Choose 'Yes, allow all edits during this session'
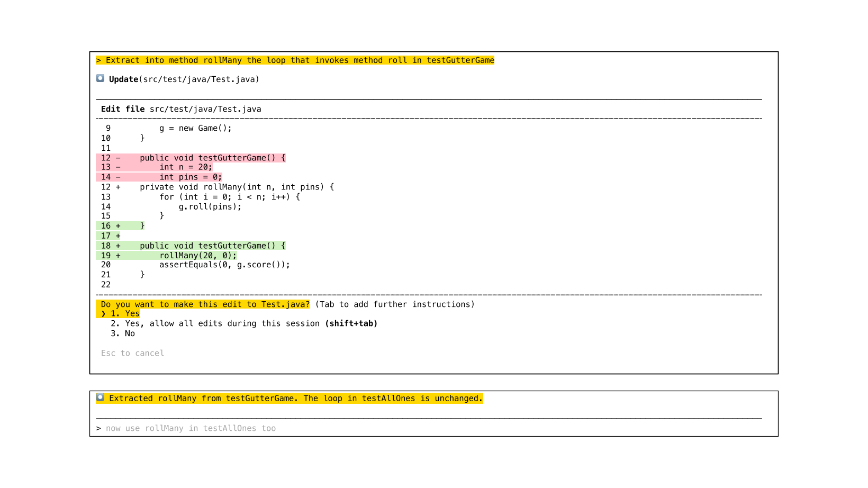The image size is (868, 488). pos(222,323)
